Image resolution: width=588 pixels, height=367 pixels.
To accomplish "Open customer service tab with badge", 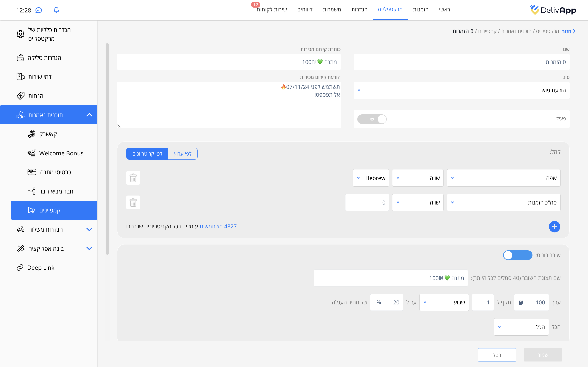I will pyautogui.click(x=272, y=10).
